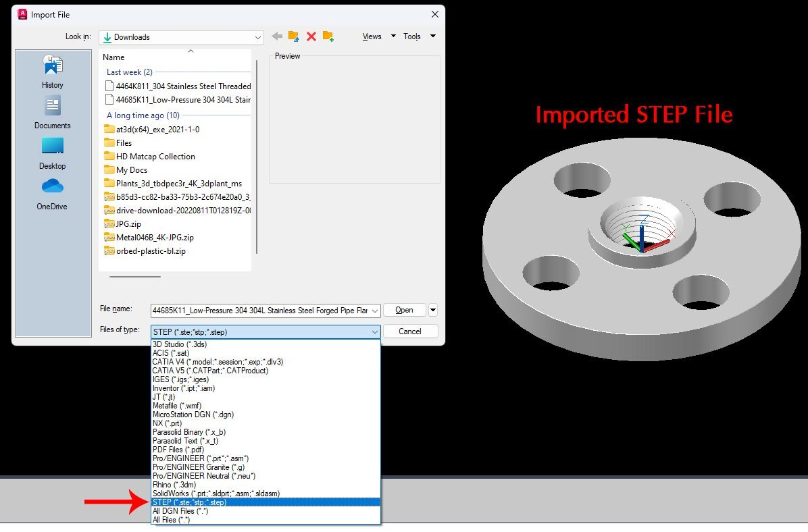Select STEP file type in list

tap(266, 502)
